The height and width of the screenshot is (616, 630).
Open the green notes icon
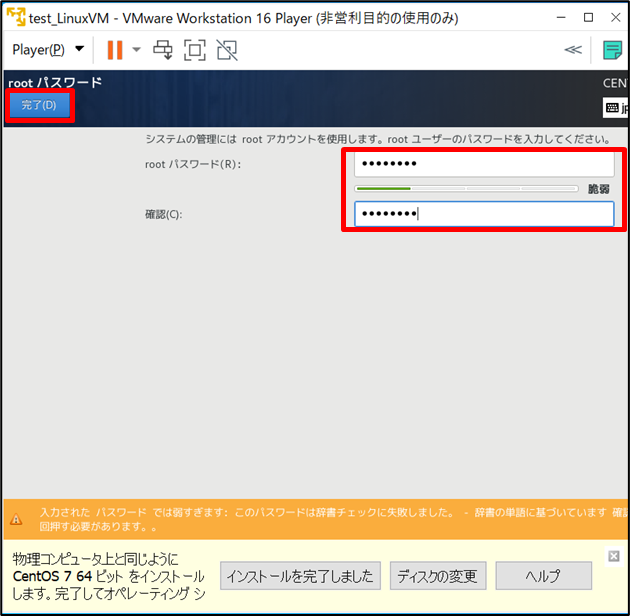(613, 50)
